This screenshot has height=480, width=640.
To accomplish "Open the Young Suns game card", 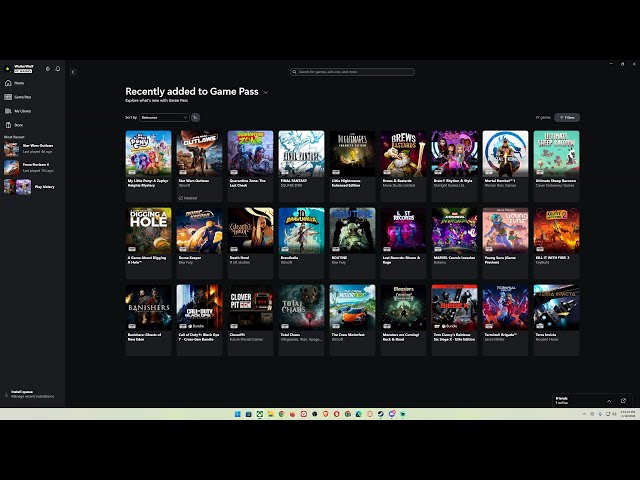I will point(505,243).
